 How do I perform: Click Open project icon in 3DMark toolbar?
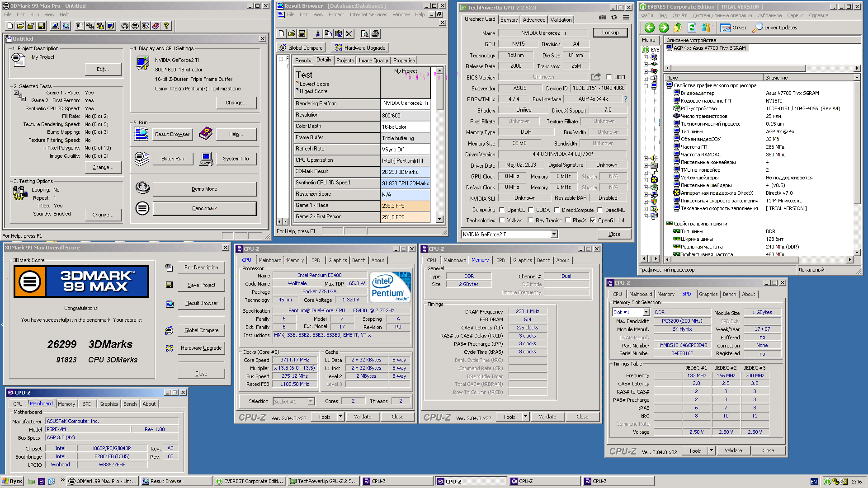coord(21,26)
